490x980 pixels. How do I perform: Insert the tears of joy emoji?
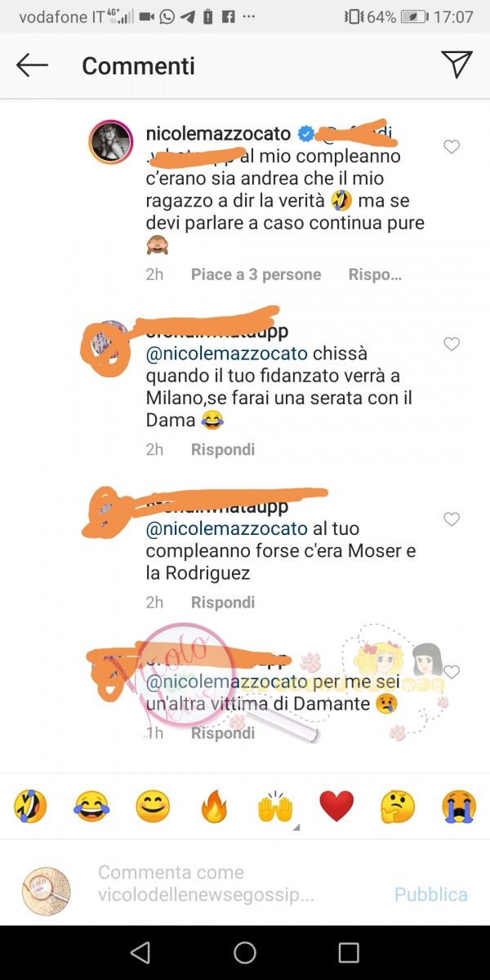point(91,807)
